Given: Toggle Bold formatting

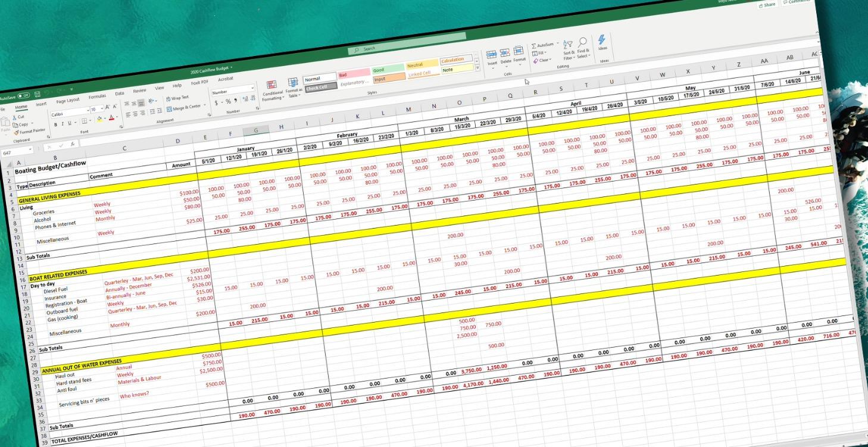Looking at the screenshot, I should [x=56, y=124].
